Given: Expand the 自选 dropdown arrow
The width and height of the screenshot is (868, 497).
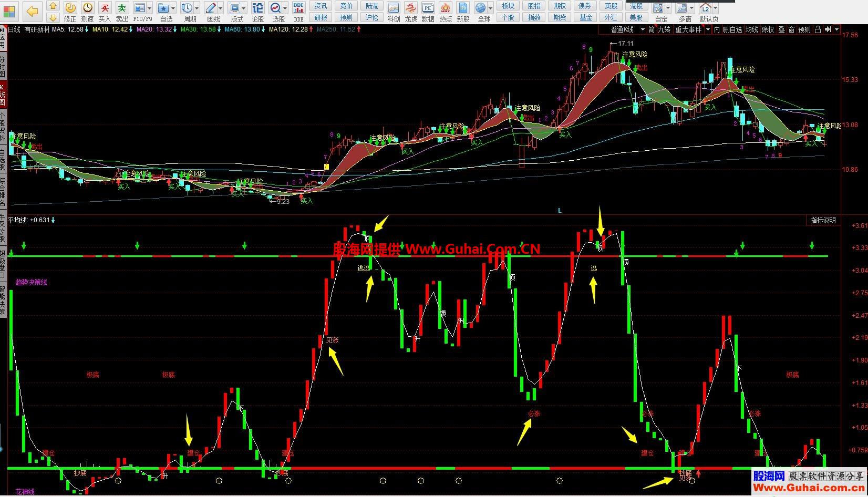Looking at the screenshot, I should (x=173, y=8).
